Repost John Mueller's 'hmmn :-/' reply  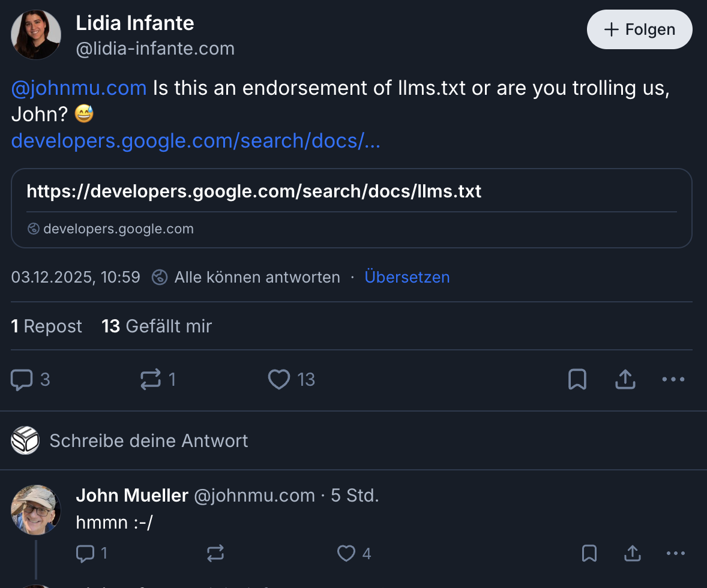tap(215, 553)
